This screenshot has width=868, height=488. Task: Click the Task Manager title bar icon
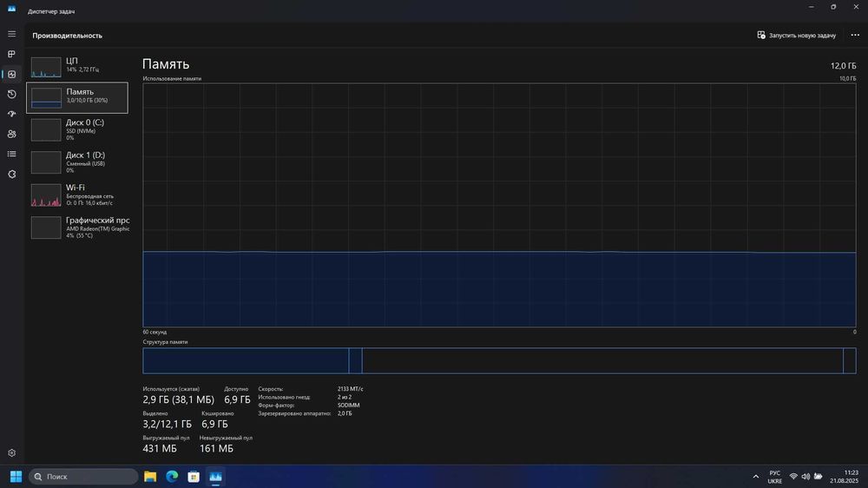point(11,10)
